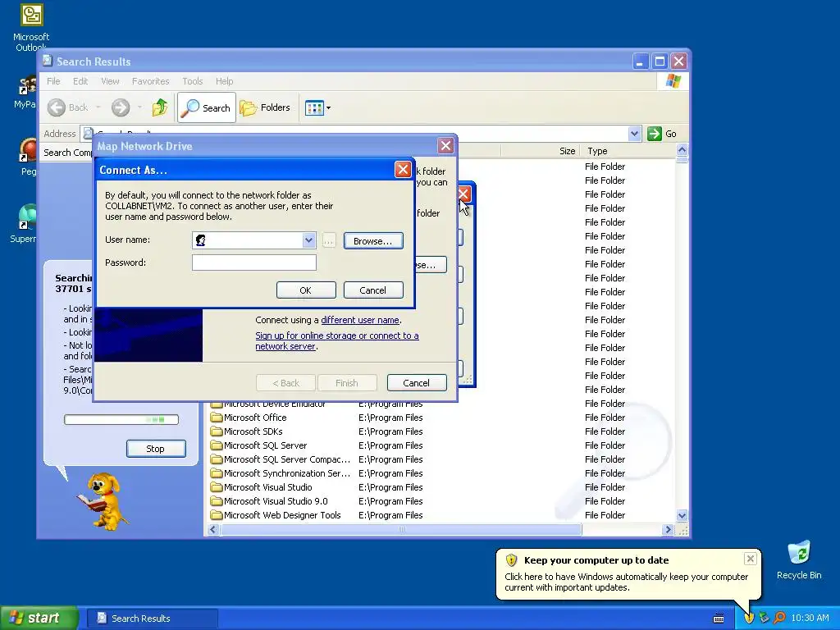Click Keep your computer up to date balloon
Image resolution: width=840 pixels, height=630 pixels.
tap(628, 573)
